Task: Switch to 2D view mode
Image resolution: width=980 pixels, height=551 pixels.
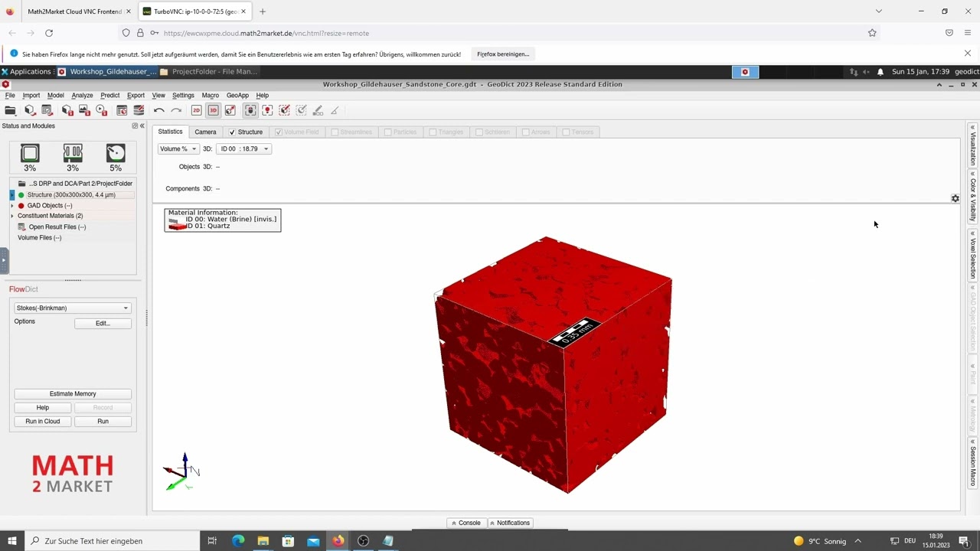Action: click(196, 110)
